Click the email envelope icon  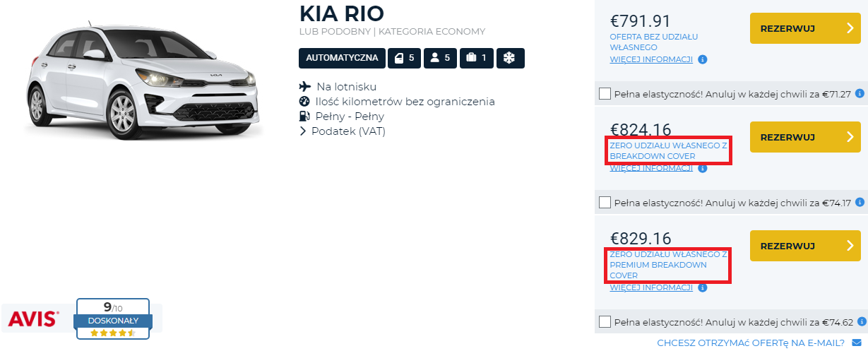click(x=857, y=343)
